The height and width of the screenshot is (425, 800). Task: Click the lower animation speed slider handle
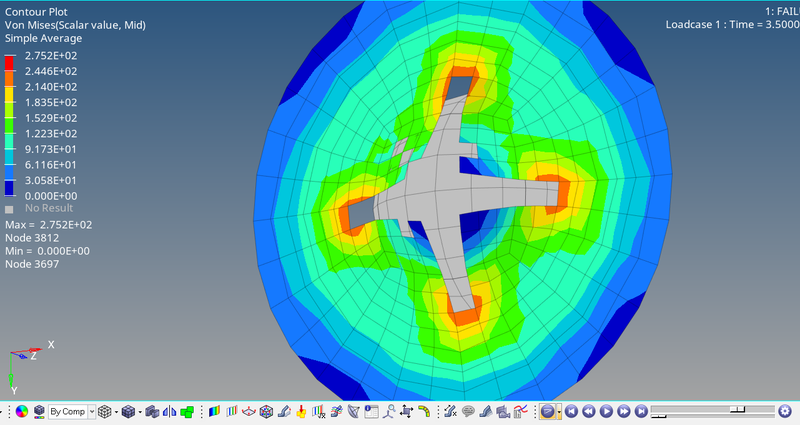pos(659,416)
